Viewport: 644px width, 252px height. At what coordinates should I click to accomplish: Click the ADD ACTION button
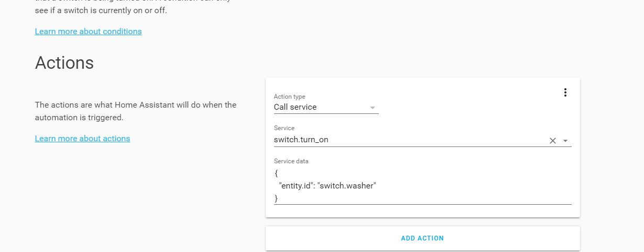[x=422, y=238]
